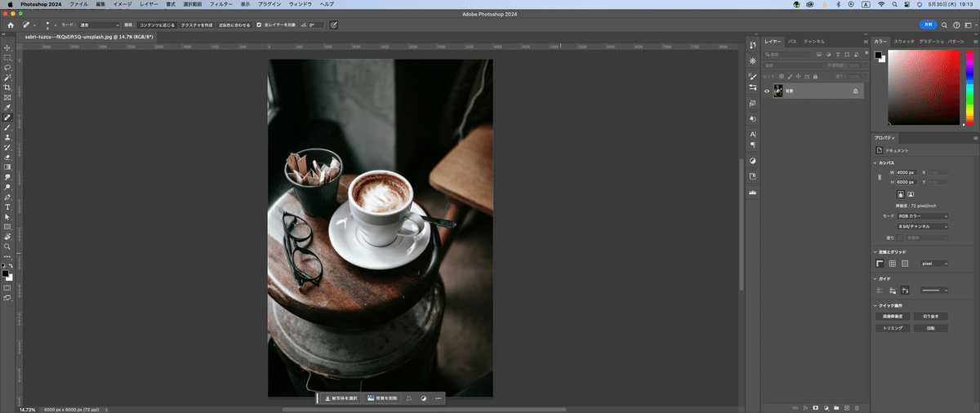980x413 pixels.
Task: Delete layer with trash icon
Action: [x=857, y=407]
